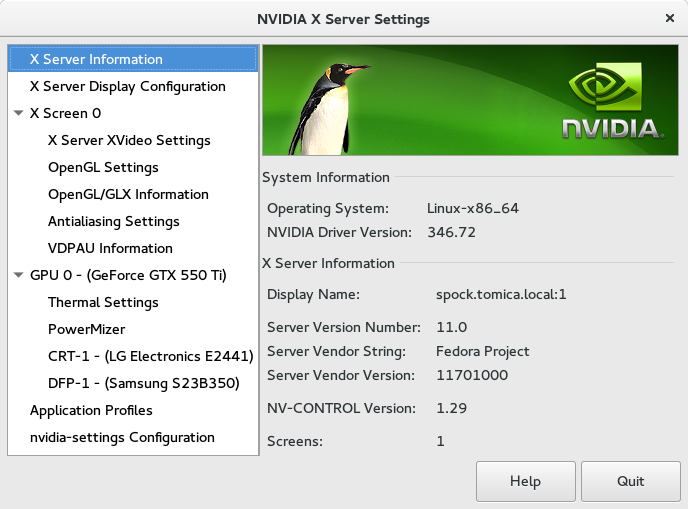Click the Quit button

pyautogui.click(x=631, y=481)
